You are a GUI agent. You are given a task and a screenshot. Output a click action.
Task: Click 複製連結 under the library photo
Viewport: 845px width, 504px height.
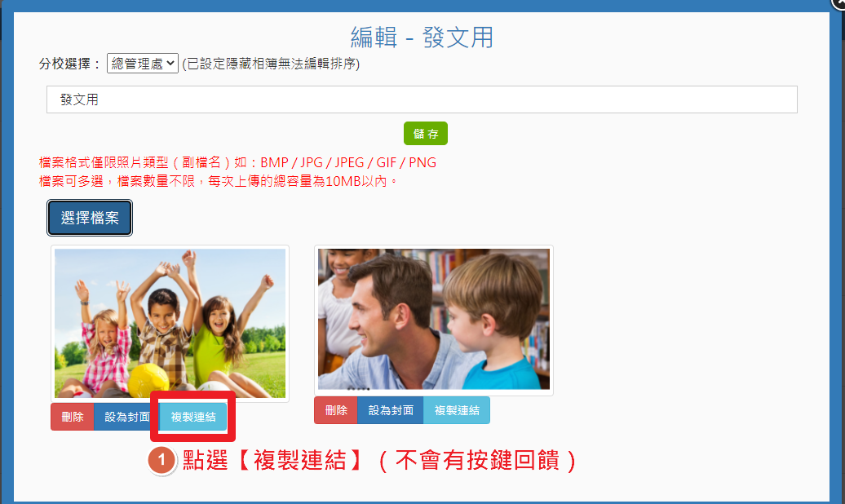click(x=457, y=410)
